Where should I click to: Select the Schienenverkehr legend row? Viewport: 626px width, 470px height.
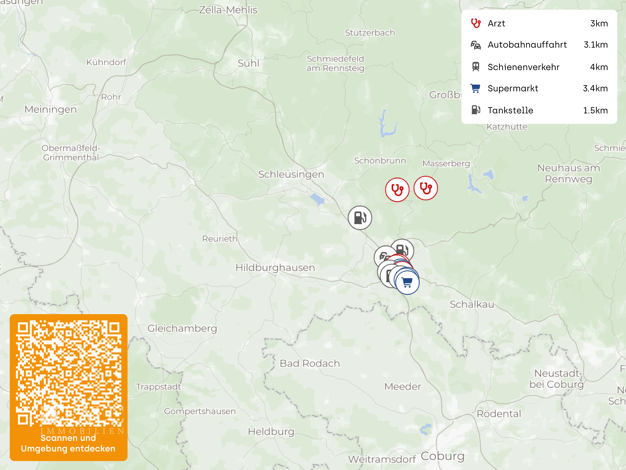click(x=539, y=67)
